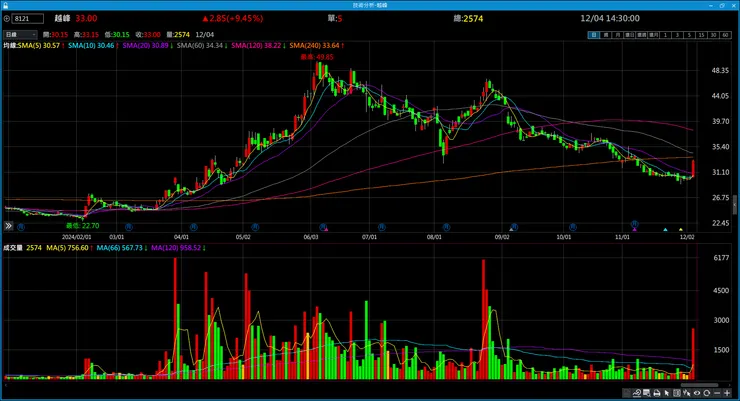Click the vertical scroll handle at chart right edge
Screen dimensions: 740x401
coord(735,205)
